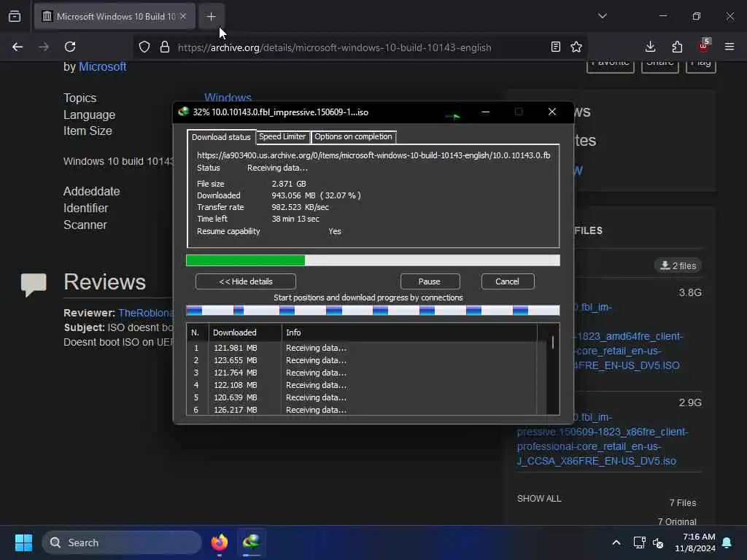
Task: Open a new browser tab
Action: [x=211, y=16]
